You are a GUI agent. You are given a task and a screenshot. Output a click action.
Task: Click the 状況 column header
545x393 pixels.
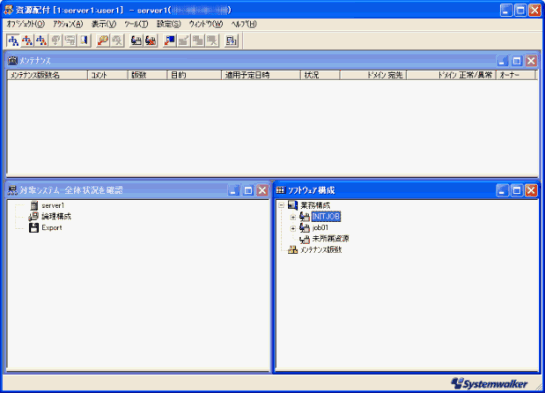coord(320,75)
